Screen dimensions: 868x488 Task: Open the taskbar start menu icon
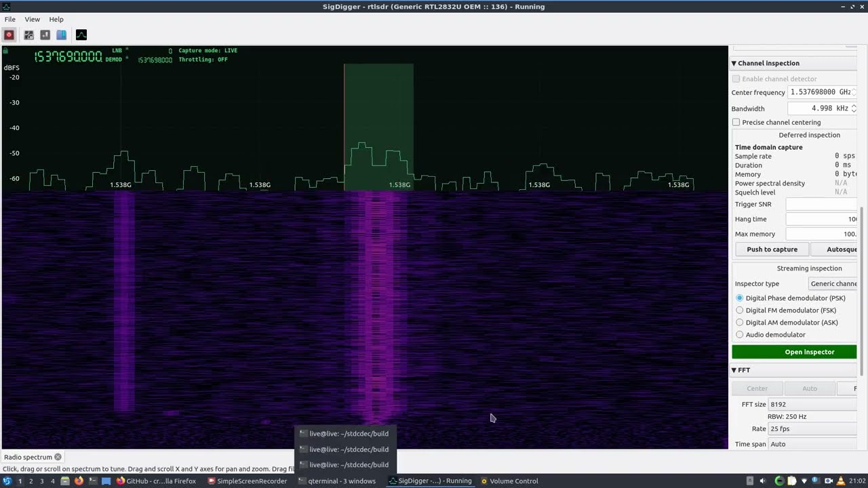tap(7, 481)
